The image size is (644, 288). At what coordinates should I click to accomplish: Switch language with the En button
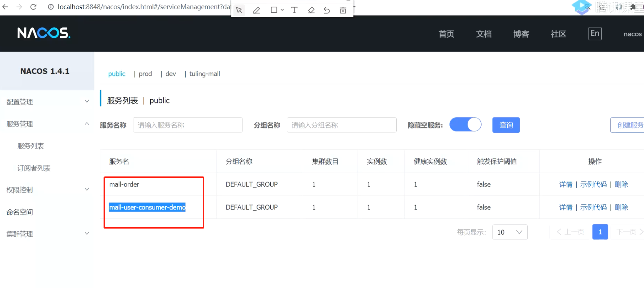tap(595, 33)
